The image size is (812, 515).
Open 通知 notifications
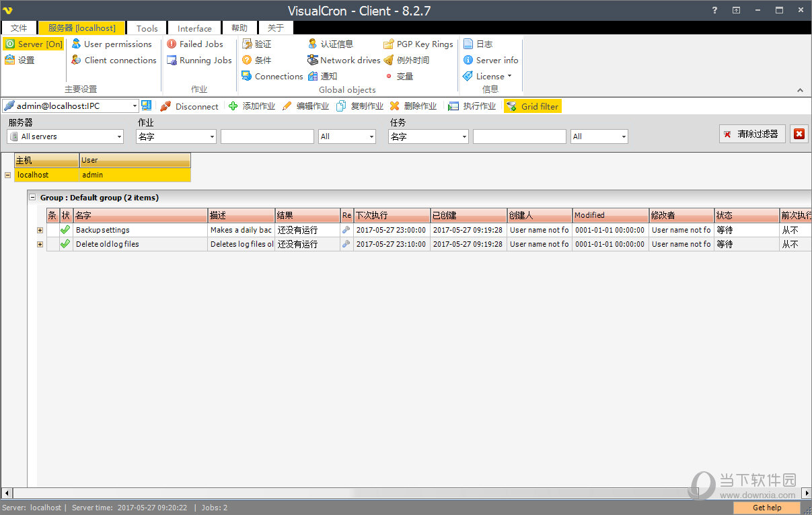[322, 77]
